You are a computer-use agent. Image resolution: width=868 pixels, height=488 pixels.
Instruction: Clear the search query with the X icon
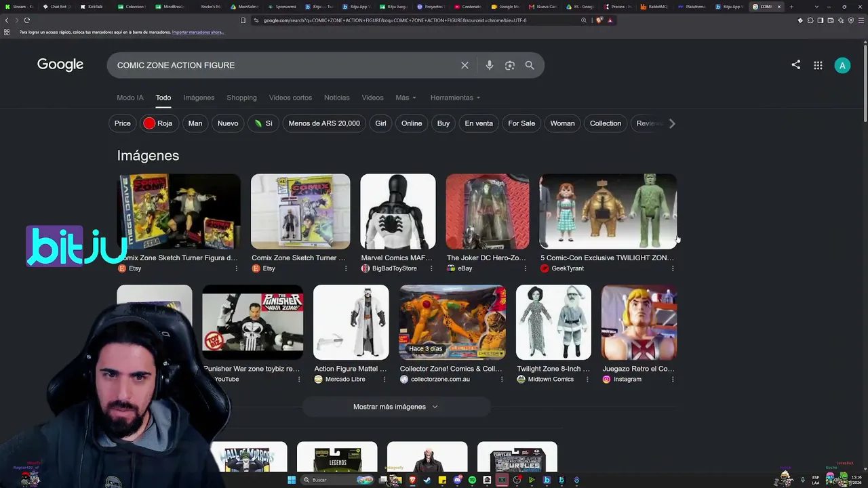[x=465, y=65]
